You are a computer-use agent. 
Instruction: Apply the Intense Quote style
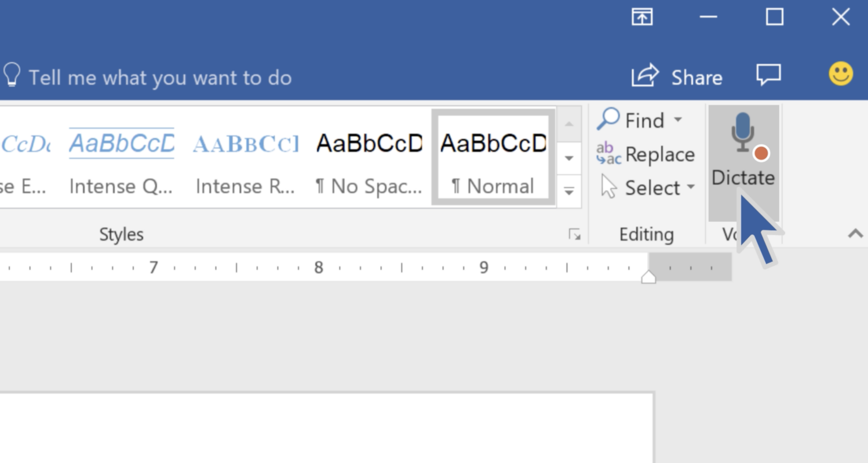[x=121, y=158]
